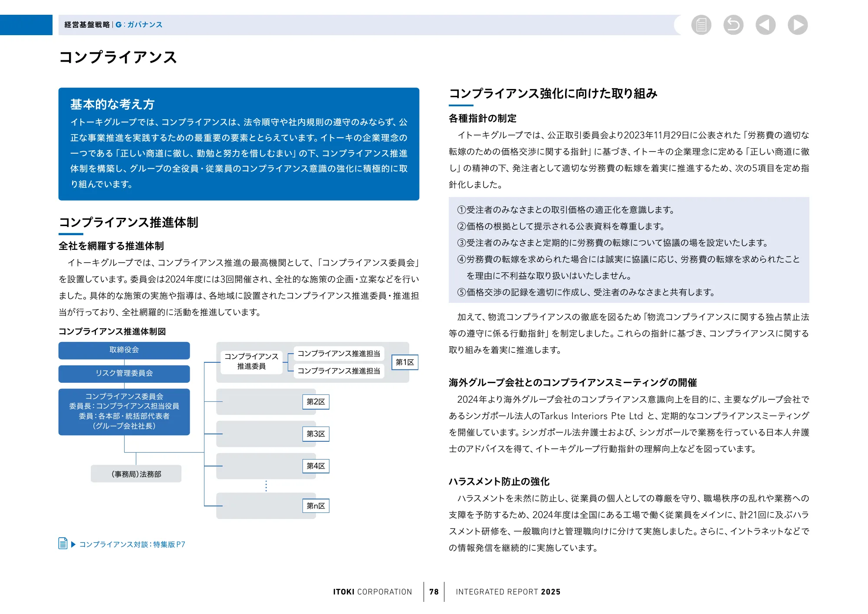The height and width of the screenshot is (614, 868).
Task: Open the table of contents document icon
Action: click(x=701, y=26)
